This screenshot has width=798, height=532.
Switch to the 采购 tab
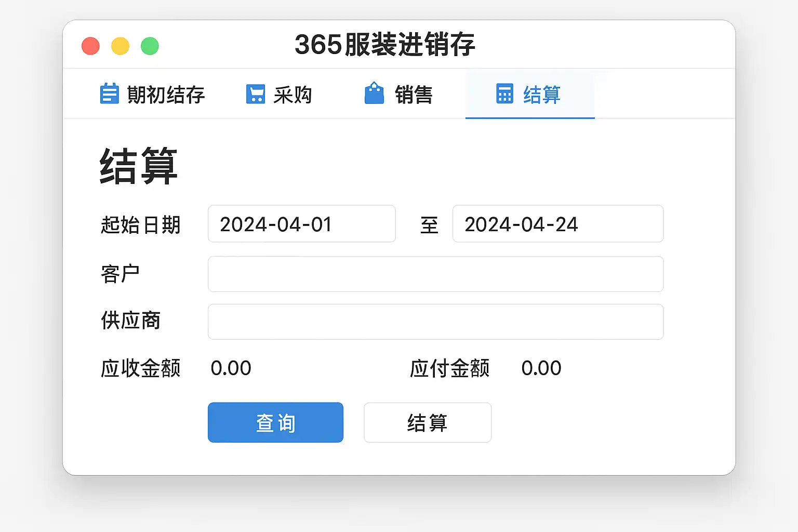[x=292, y=95]
